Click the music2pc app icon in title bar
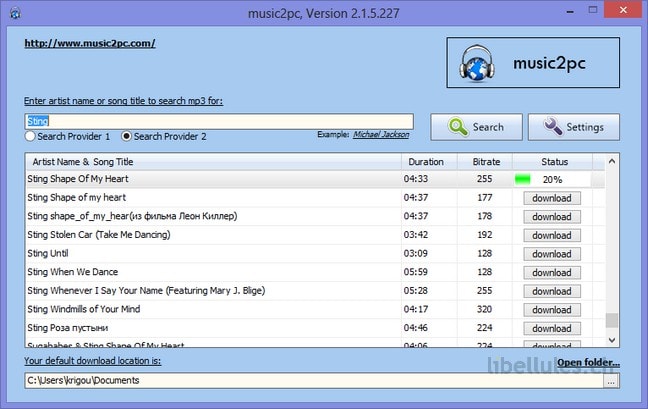 [x=15, y=13]
